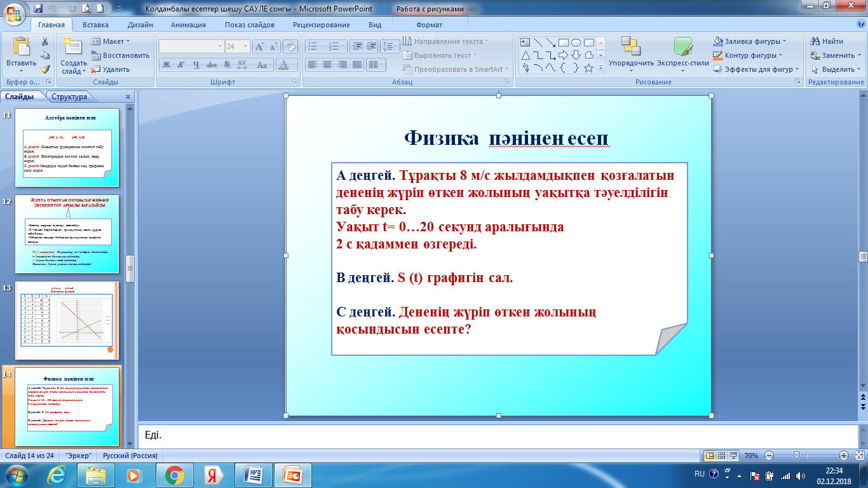Switch to slide sorter view icon

[722, 456]
